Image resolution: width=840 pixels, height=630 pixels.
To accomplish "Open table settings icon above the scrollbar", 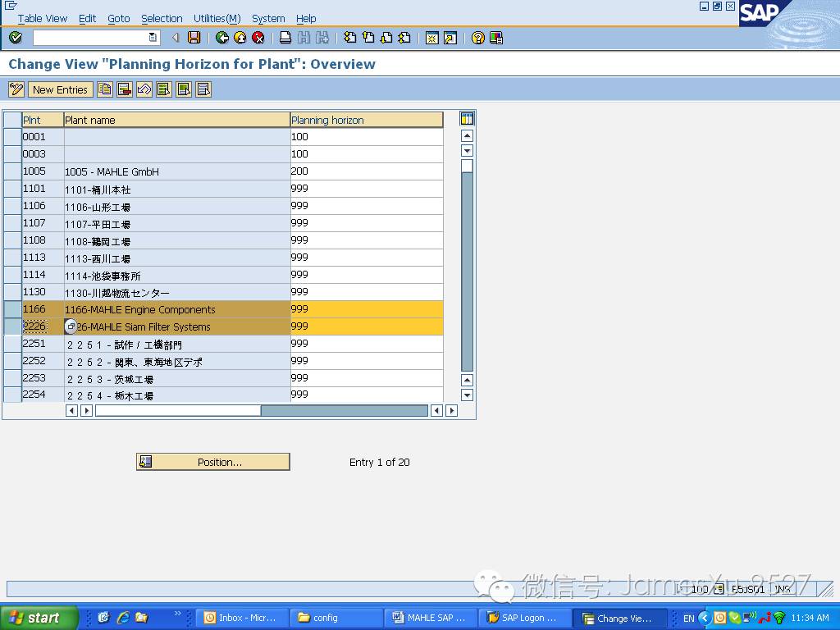I will click(x=467, y=118).
